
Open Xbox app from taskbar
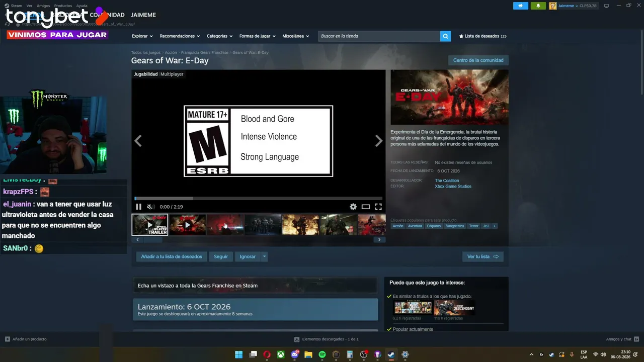point(281,354)
